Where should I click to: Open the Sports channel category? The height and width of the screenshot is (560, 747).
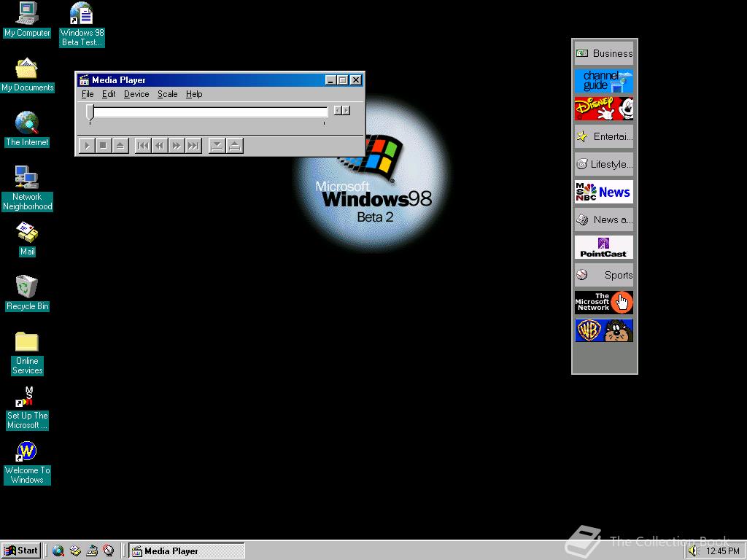[603, 275]
